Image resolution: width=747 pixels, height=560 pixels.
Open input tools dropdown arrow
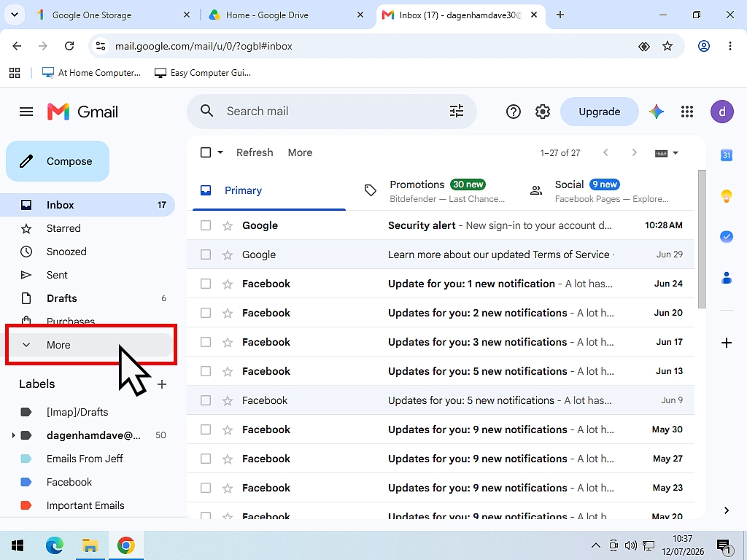pos(676,153)
